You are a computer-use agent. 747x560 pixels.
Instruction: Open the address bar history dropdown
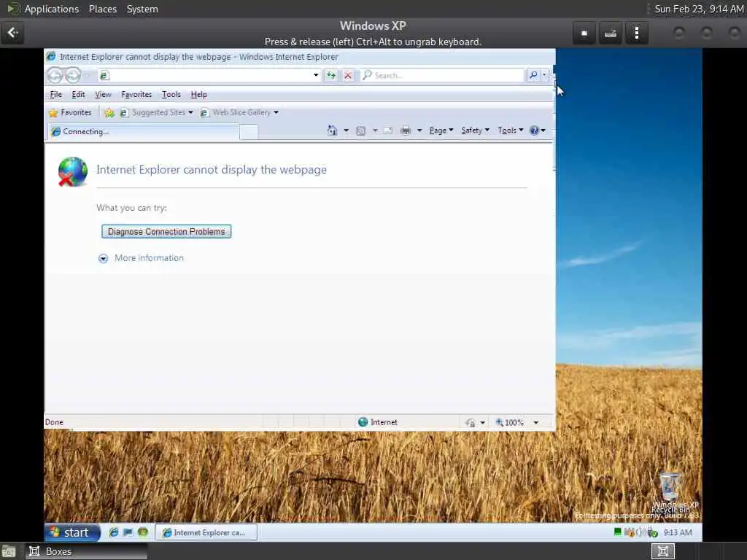pos(315,75)
